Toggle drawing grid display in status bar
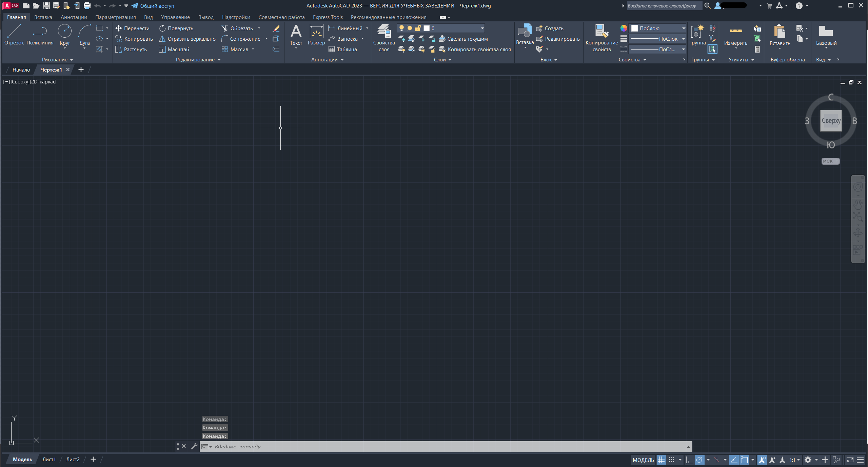Image resolution: width=868 pixels, height=467 pixels. (x=661, y=460)
